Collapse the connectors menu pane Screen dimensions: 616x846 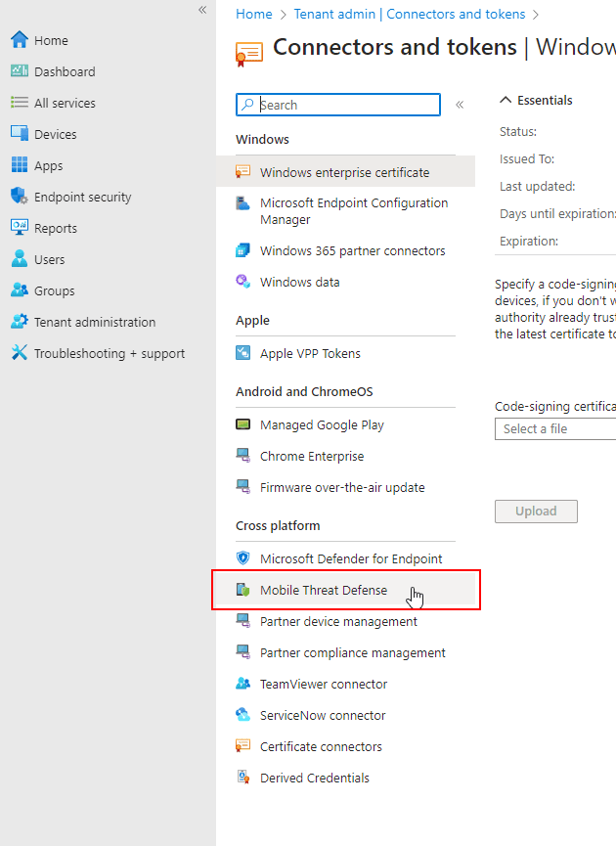click(460, 105)
